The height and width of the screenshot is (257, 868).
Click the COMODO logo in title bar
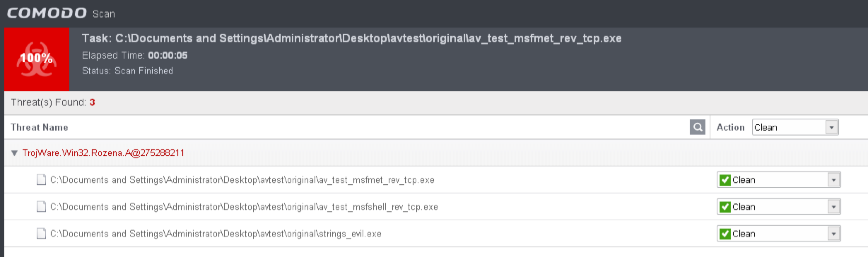coord(47,13)
